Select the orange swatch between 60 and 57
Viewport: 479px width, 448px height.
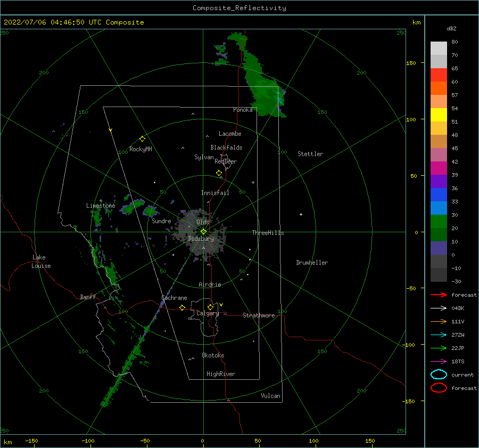coord(439,88)
